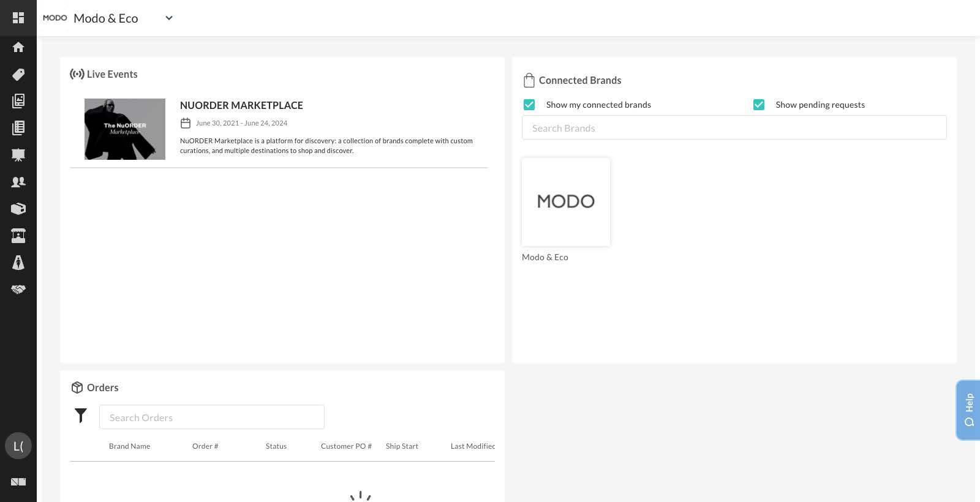Open the Help side tab
The height and width of the screenshot is (502, 980).
(x=968, y=410)
